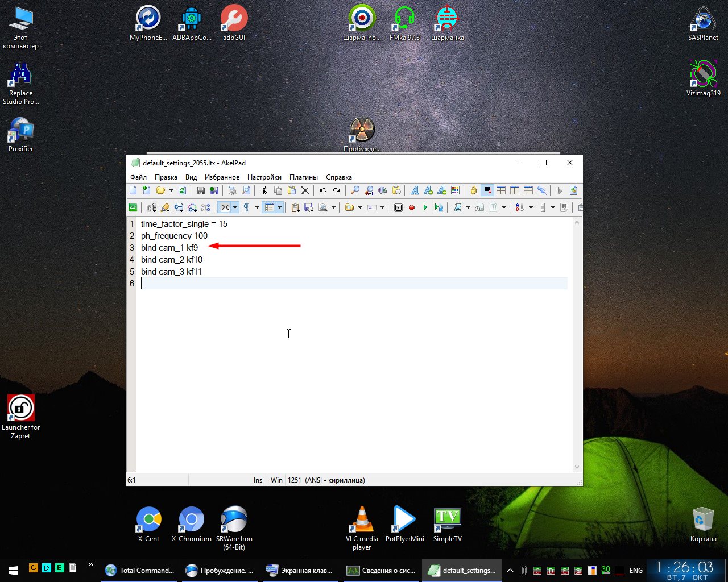Toggle always-on-top pin icon

[x=542, y=191]
